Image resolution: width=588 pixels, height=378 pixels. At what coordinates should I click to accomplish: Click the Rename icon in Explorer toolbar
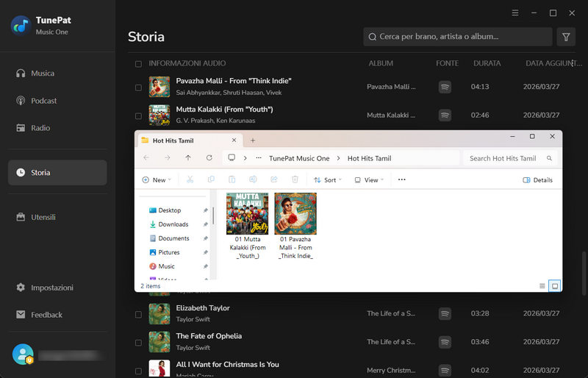253,179
